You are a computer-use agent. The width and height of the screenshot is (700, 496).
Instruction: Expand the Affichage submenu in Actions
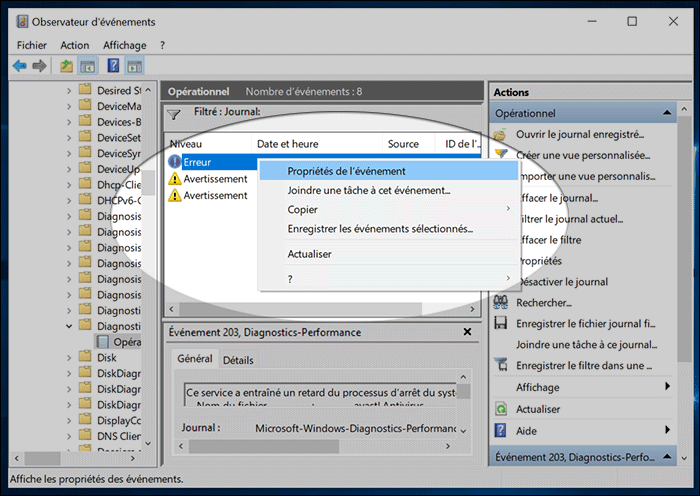(x=666, y=387)
